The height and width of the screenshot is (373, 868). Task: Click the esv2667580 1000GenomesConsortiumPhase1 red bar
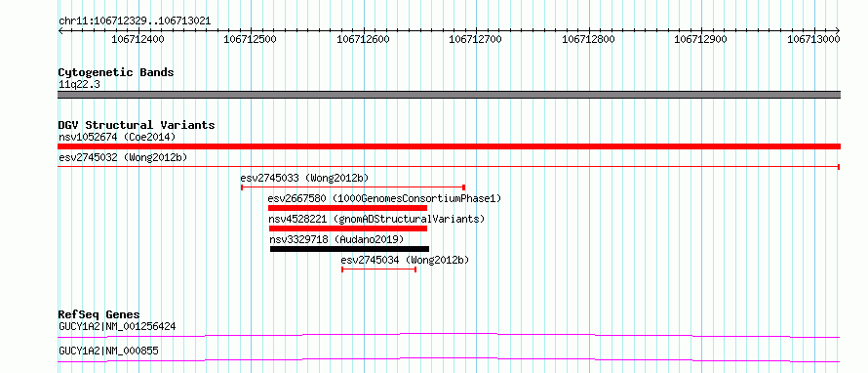(x=347, y=208)
